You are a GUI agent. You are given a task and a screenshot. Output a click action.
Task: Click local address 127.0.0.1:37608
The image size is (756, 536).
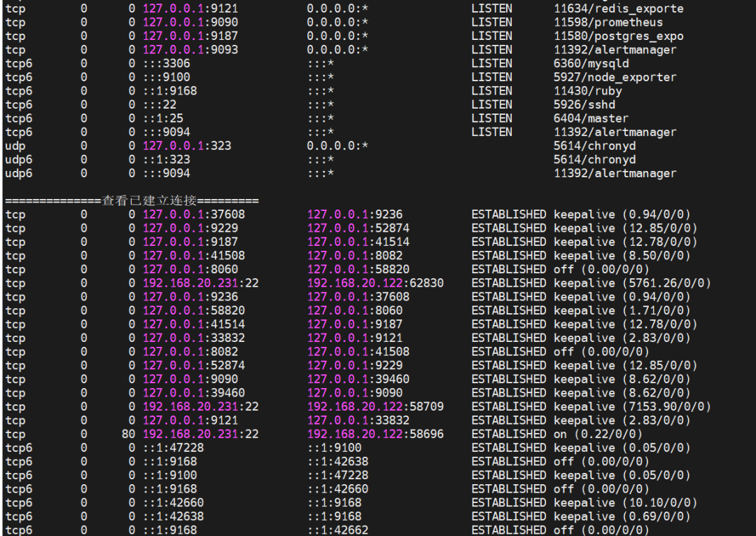tap(194, 214)
